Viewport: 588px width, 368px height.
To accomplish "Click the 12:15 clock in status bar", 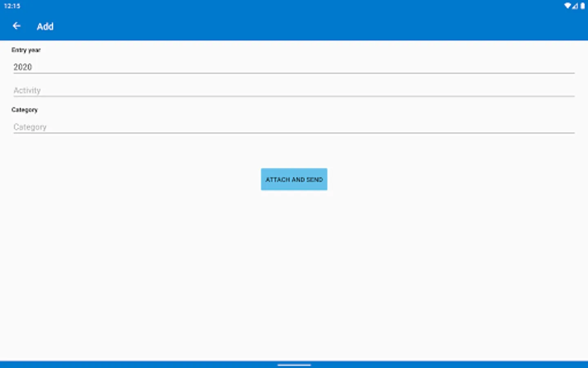I will pyautogui.click(x=12, y=6).
